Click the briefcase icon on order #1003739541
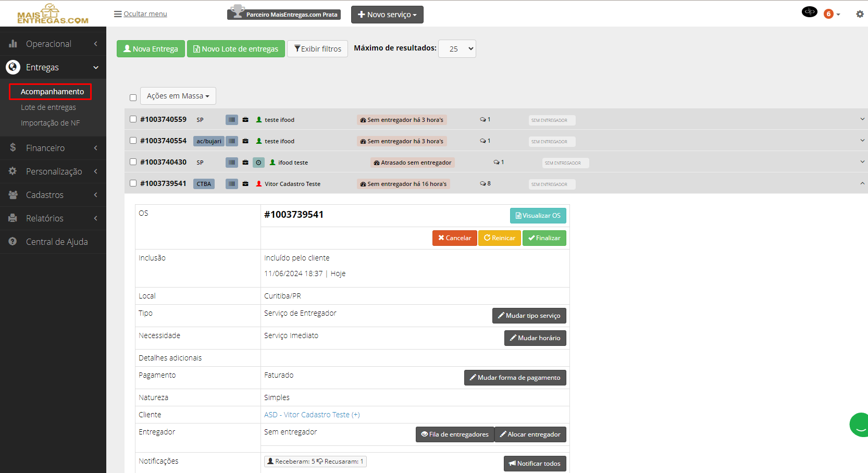 [x=245, y=184]
